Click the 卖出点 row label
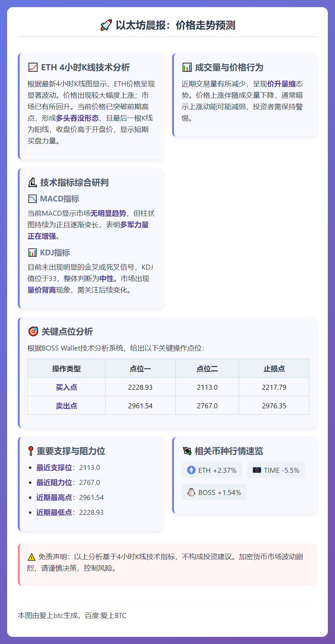Image resolution: width=335 pixels, height=644 pixels. point(66,406)
